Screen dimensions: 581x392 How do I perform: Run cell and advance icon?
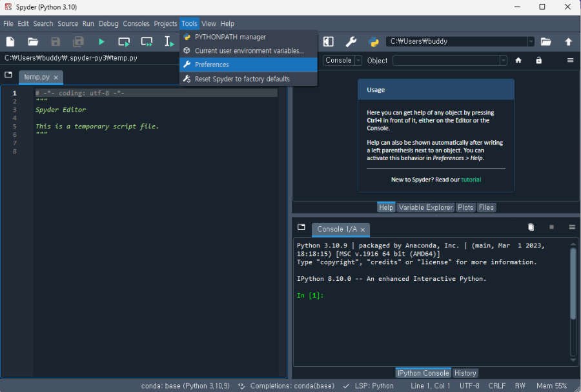click(147, 42)
